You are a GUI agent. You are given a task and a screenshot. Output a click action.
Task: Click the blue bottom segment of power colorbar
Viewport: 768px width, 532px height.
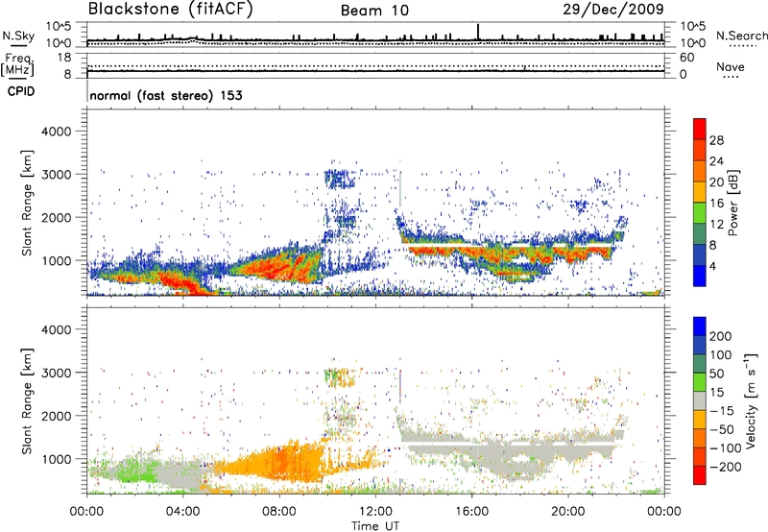point(700,276)
